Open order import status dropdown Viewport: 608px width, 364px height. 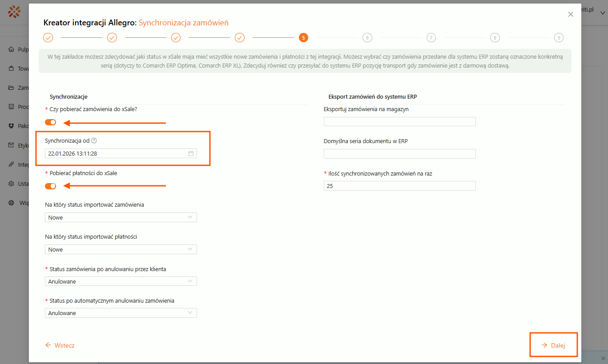point(121,217)
